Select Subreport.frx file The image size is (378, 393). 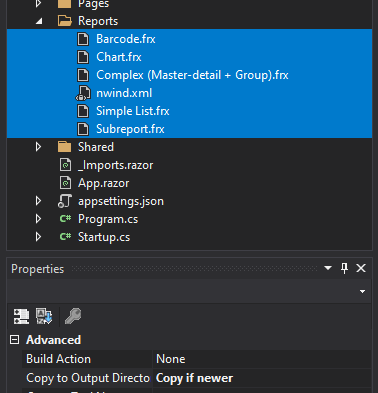tap(130, 129)
